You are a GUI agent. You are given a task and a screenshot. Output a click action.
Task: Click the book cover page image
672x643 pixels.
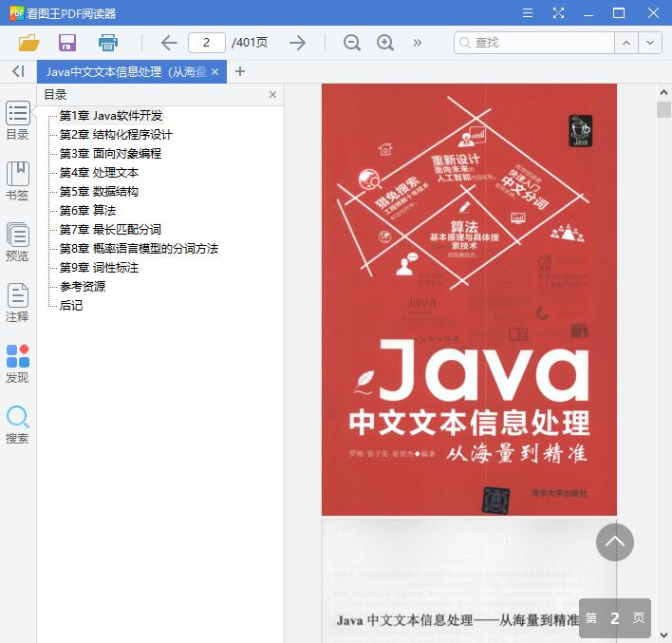coord(469,299)
